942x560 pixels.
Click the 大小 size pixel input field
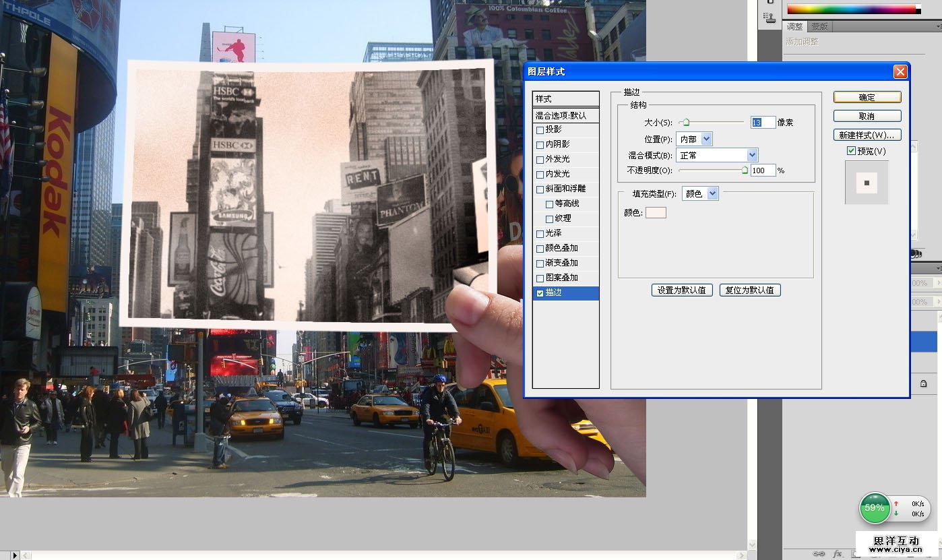pos(762,123)
